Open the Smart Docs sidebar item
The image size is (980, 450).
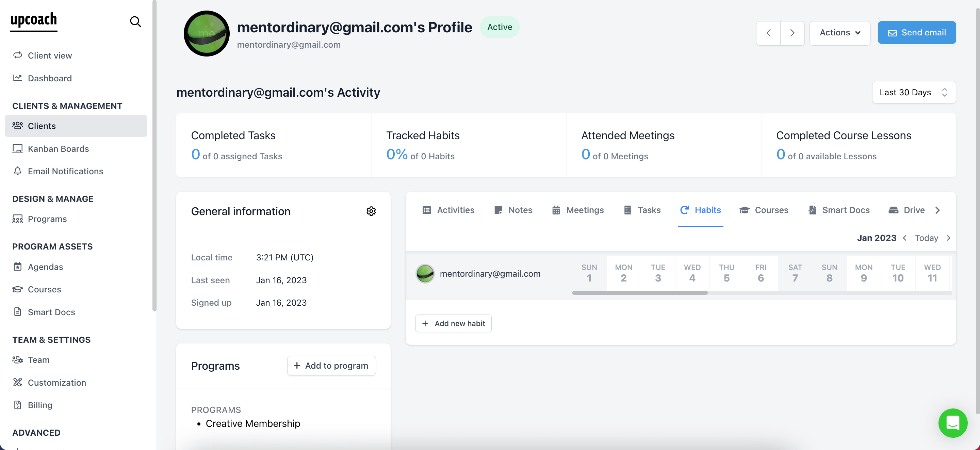(51, 312)
